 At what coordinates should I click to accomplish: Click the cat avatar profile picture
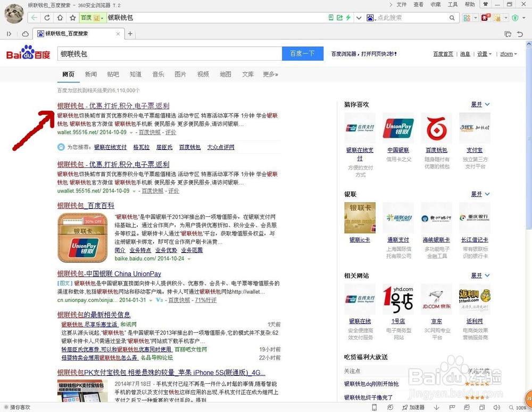tap(14, 13)
